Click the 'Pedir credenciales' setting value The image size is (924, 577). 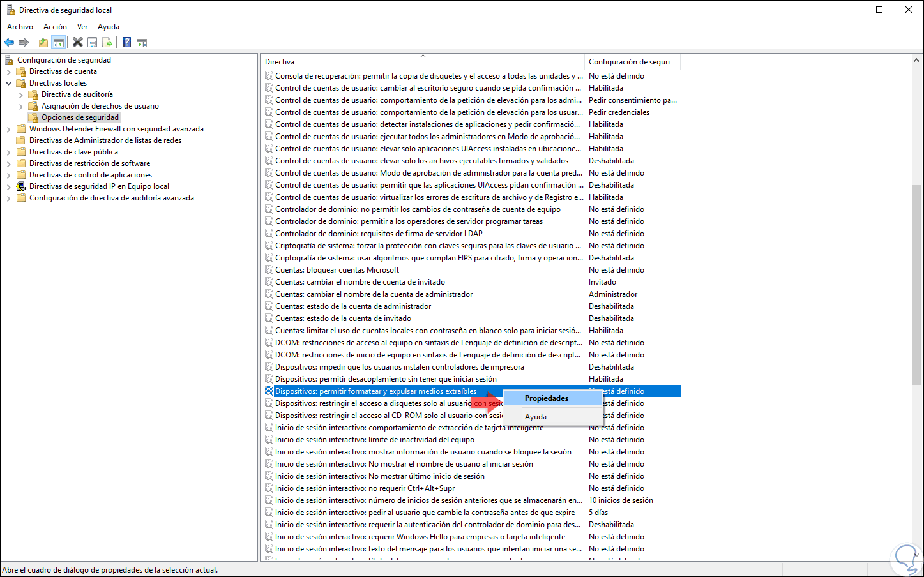619,112
